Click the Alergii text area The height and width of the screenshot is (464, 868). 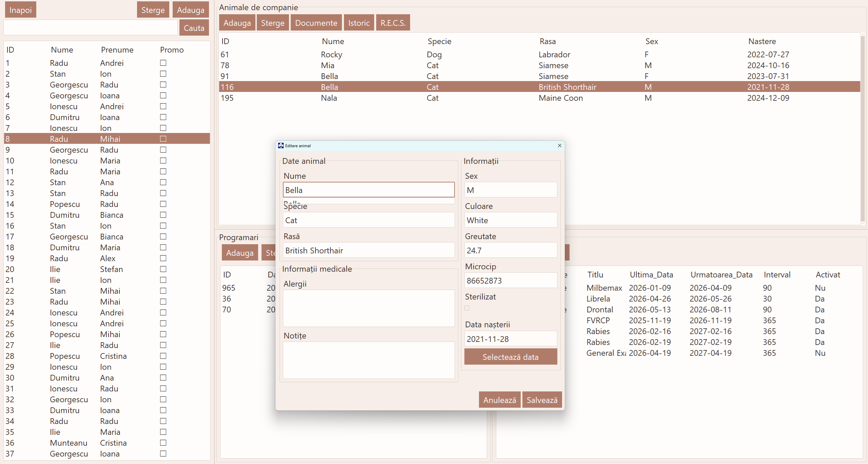coord(369,308)
